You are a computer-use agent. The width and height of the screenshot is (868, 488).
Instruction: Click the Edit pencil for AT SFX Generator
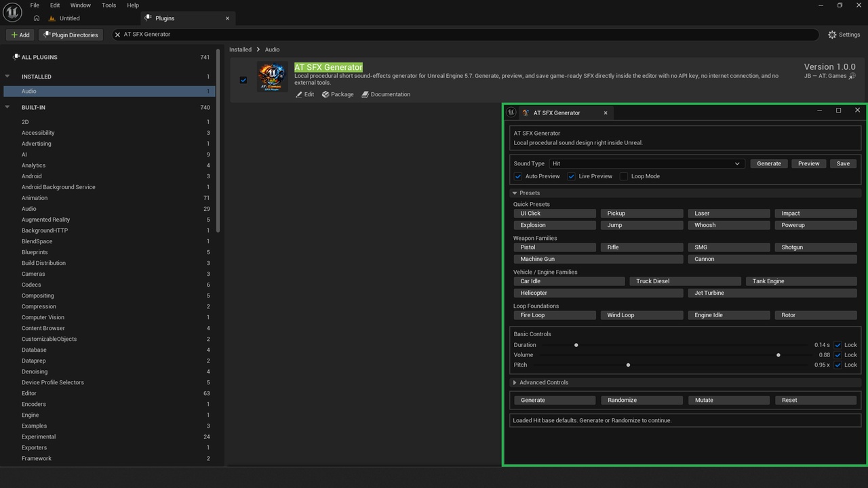[x=305, y=94]
